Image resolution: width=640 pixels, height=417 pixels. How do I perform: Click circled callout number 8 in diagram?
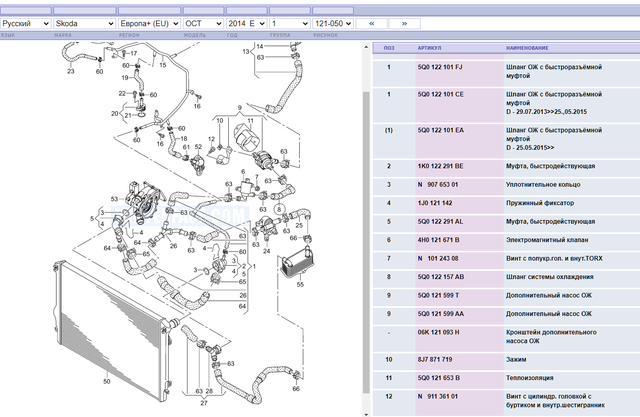point(279,209)
